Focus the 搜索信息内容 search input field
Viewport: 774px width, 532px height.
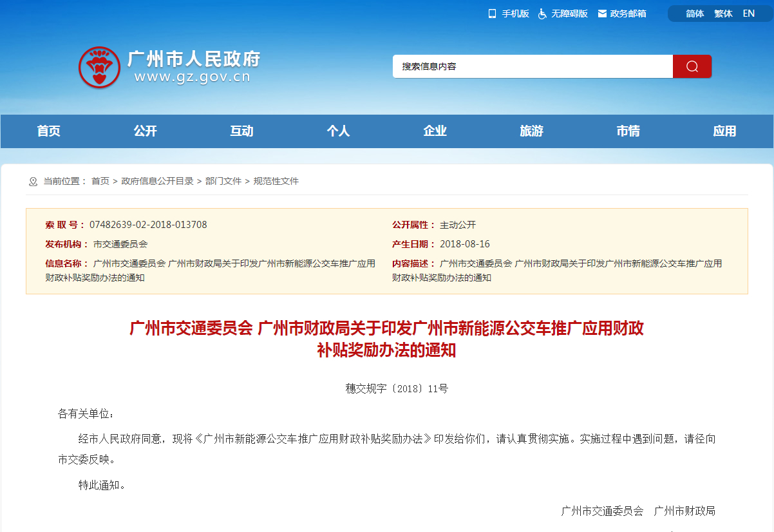pyautogui.click(x=532, y=66)
